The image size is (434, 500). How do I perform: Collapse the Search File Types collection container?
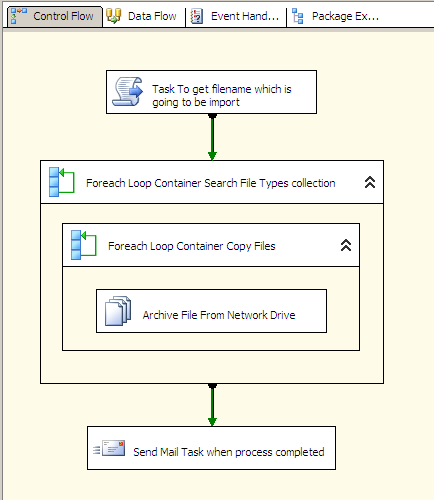pos(370,182)
